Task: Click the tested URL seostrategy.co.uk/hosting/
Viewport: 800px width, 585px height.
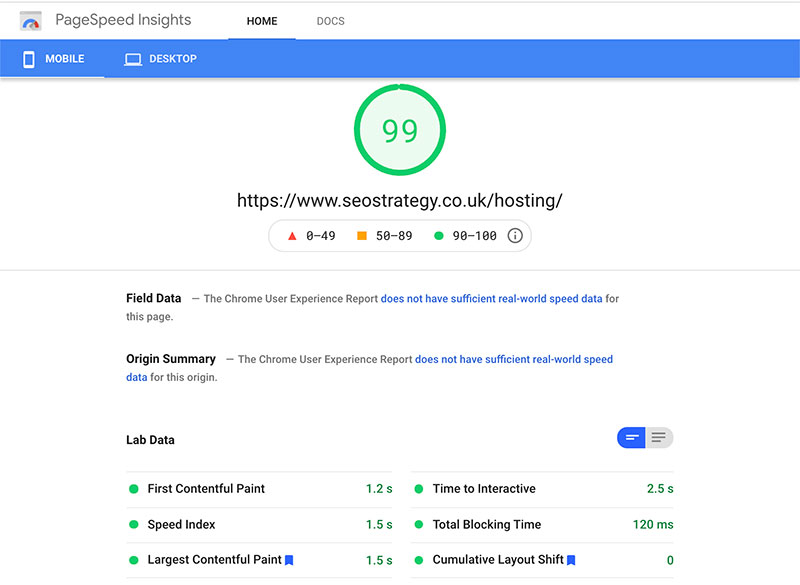Action: tap(399, 200)
